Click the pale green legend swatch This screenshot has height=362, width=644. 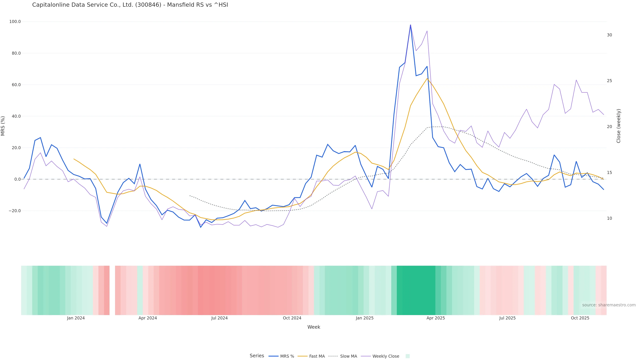408,356
